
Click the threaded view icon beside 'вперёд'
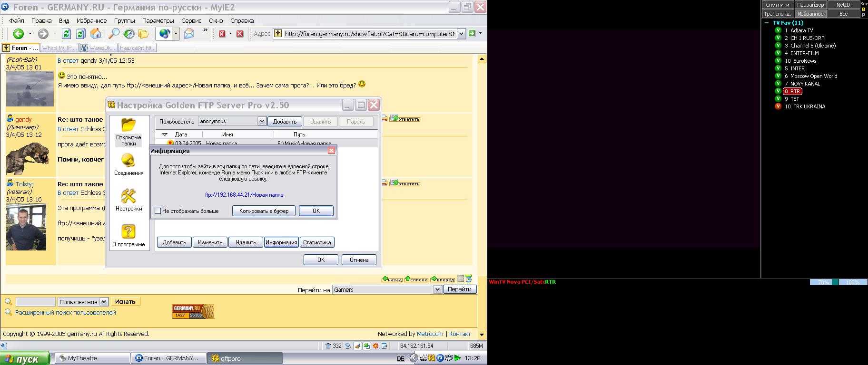(x=468, y=279)
